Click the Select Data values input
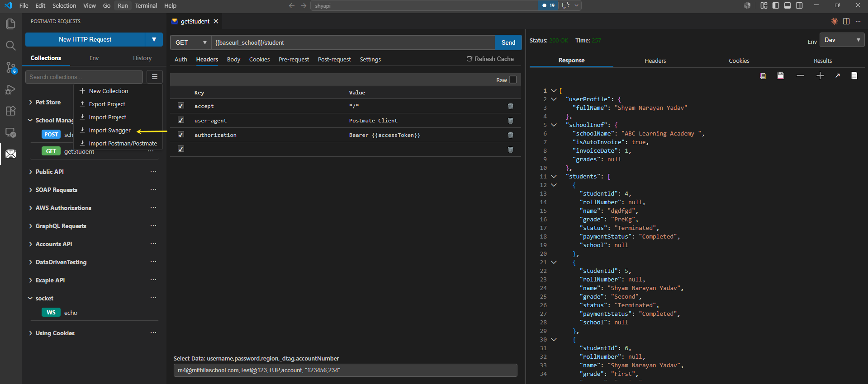The height and width of the screenshot is (384, 868). pyautogui.click(x=345, y=370)
